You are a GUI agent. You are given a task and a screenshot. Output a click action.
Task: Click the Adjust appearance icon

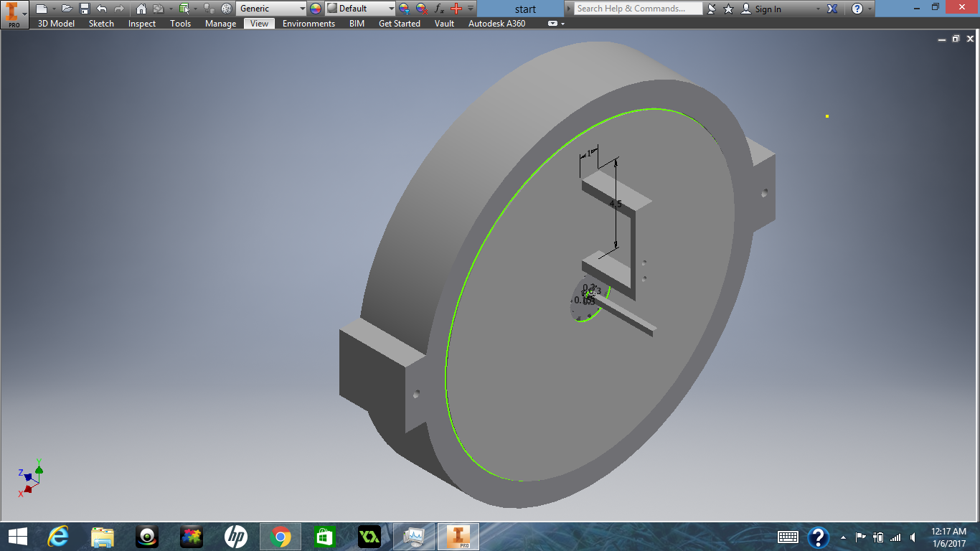[x=404, y=9]
